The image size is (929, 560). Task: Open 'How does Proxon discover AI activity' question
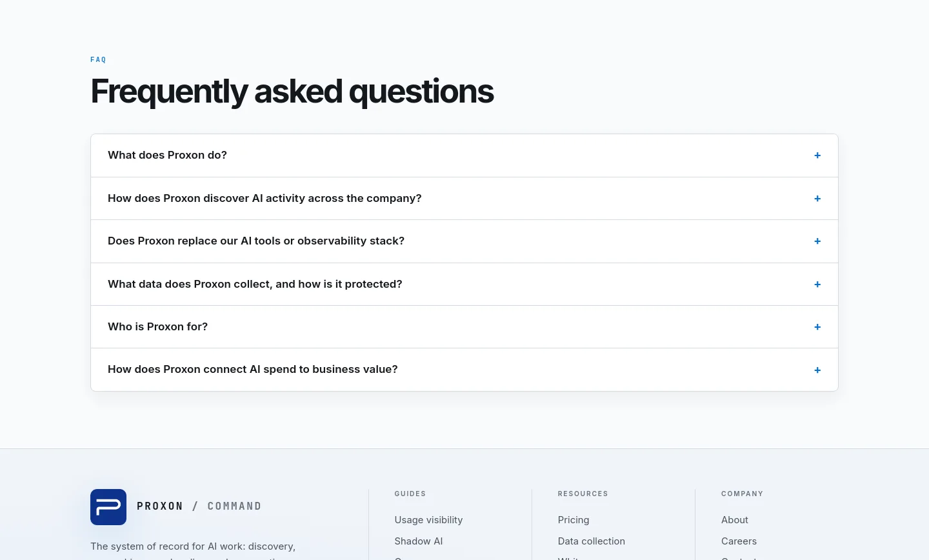[x=464, y=199]
